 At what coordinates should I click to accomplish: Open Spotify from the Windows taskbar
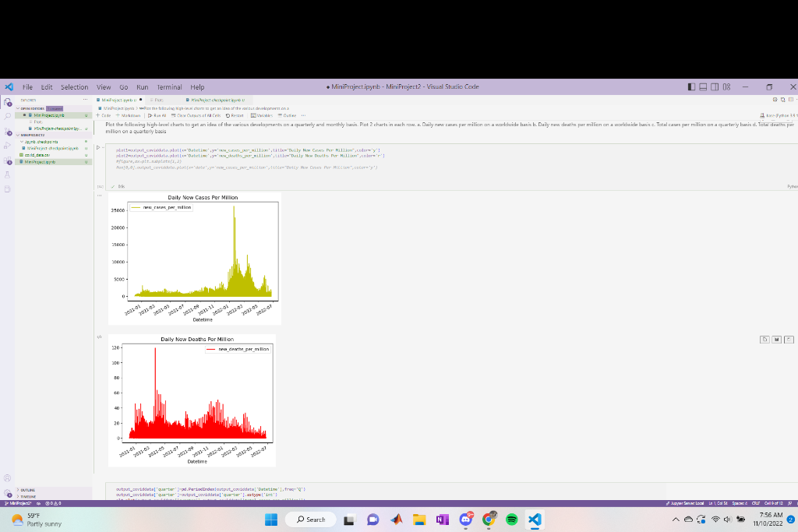point(511,520)
